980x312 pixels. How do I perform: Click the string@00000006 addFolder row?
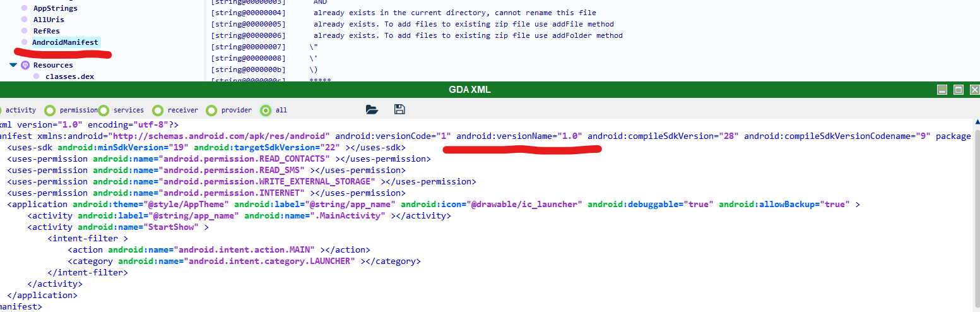417,35
